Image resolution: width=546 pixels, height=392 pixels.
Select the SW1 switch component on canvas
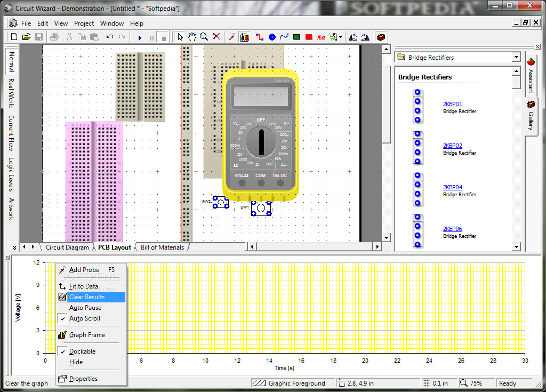261,209
